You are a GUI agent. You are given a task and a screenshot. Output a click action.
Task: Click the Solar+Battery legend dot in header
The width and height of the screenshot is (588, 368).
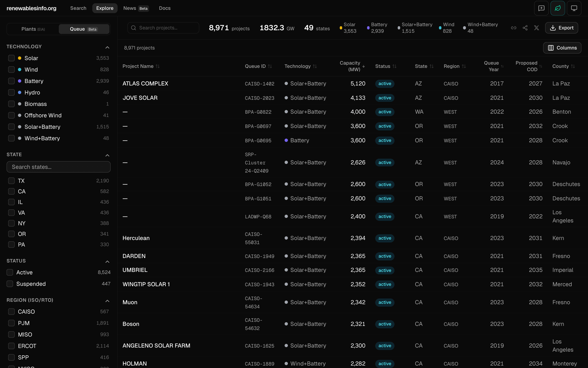point(399,28)
